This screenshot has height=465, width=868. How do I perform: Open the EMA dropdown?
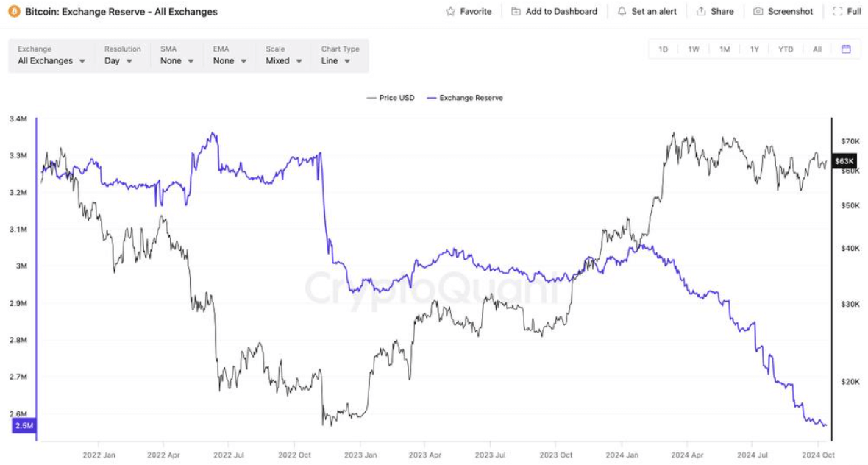click(230, 61)
